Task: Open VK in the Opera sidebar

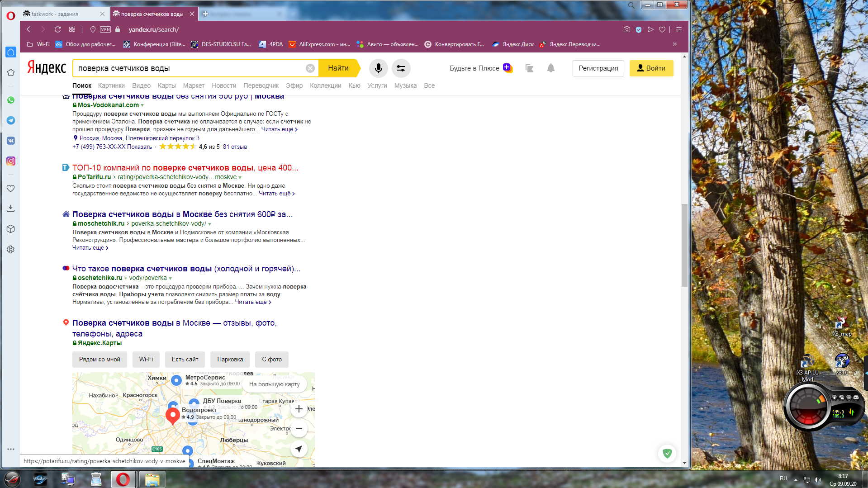Action: coord(11,141)
